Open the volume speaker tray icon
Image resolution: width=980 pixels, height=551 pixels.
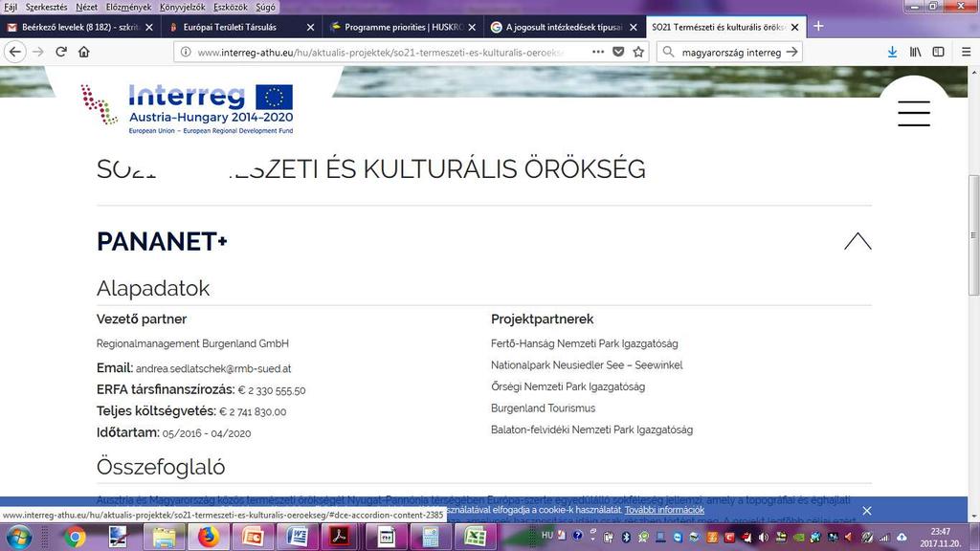763,537
